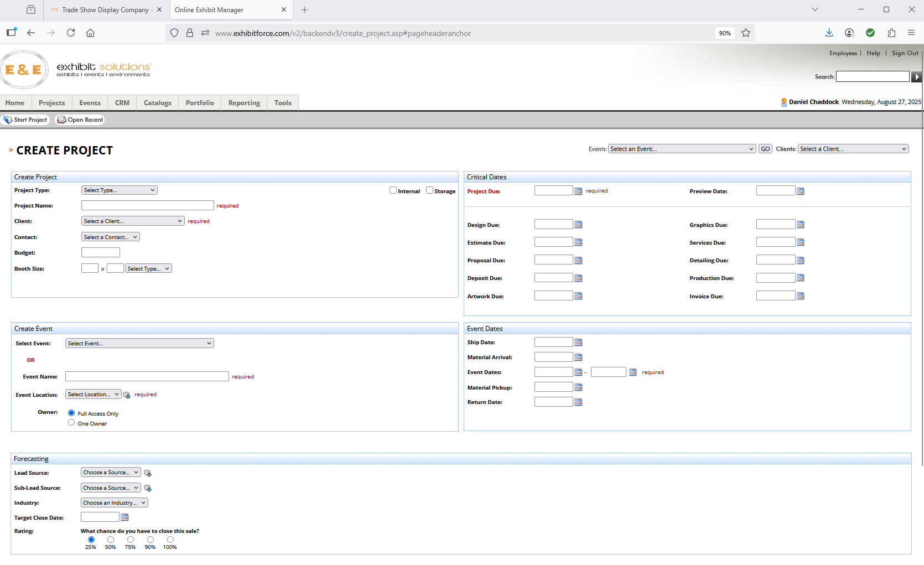Open Lead Source dropdown
Image resolution: width=924 pixels, height=565 pixels.
click(111, 473)
